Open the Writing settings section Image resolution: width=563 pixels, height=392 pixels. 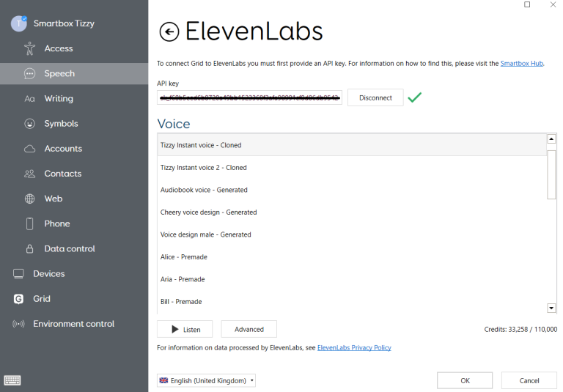74,99
